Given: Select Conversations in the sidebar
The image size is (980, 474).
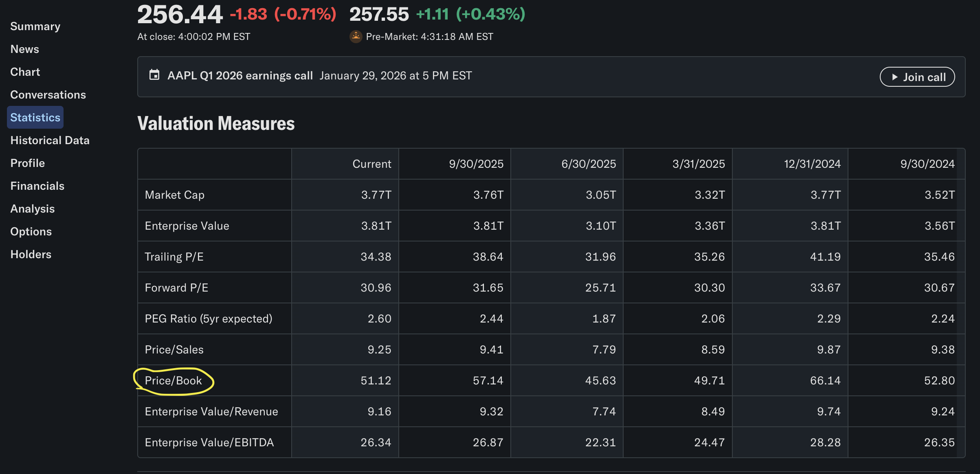Looking at the screenshot, I should (48, 95).
